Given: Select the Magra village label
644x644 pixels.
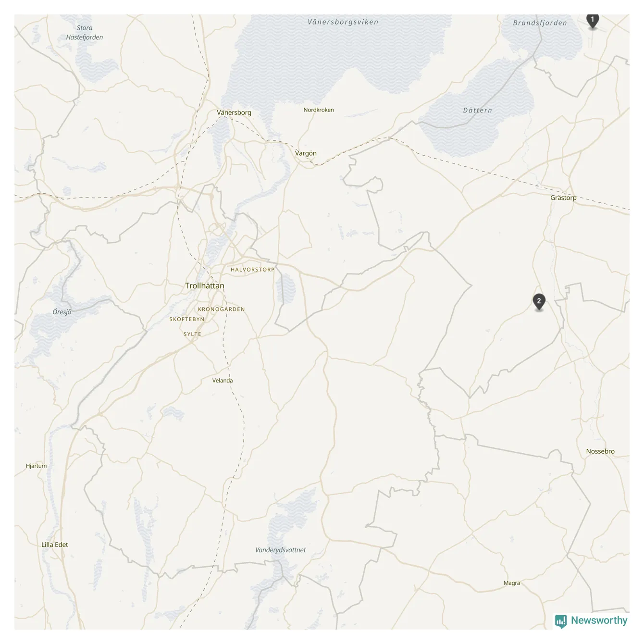Looking at the screenshot, I should pyautogui.click(x=512, y=583).
